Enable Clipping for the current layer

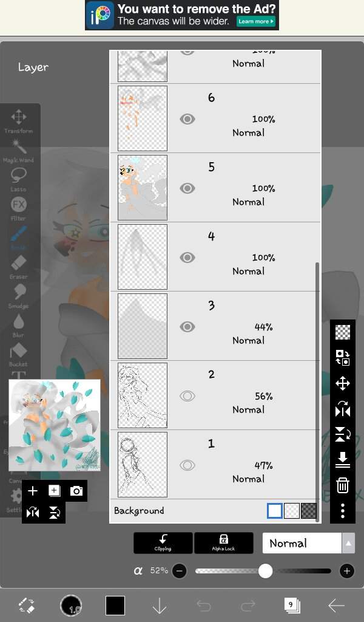163,542
